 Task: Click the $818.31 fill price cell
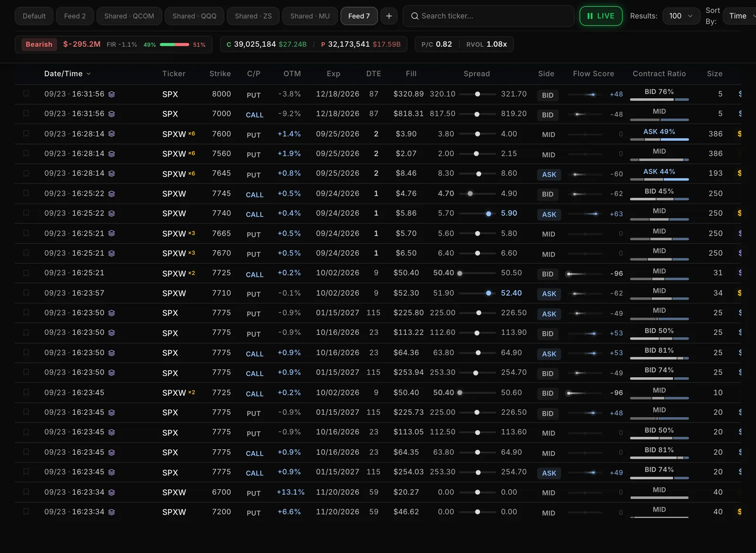408,114
